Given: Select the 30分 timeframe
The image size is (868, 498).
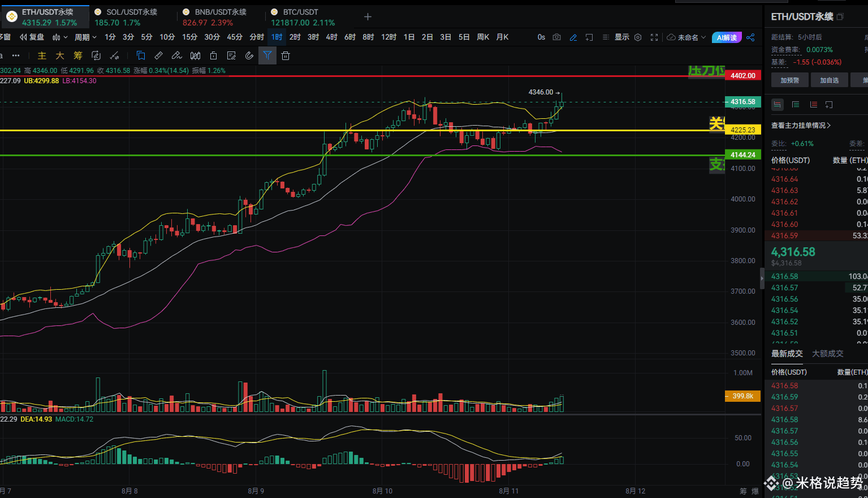Looking at the screenshot, I should [212, 37].
